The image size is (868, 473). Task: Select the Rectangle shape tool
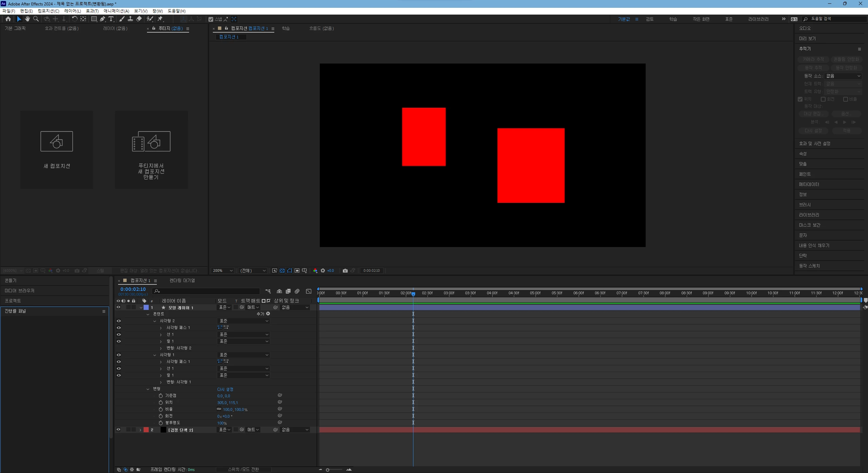(94, 19)
